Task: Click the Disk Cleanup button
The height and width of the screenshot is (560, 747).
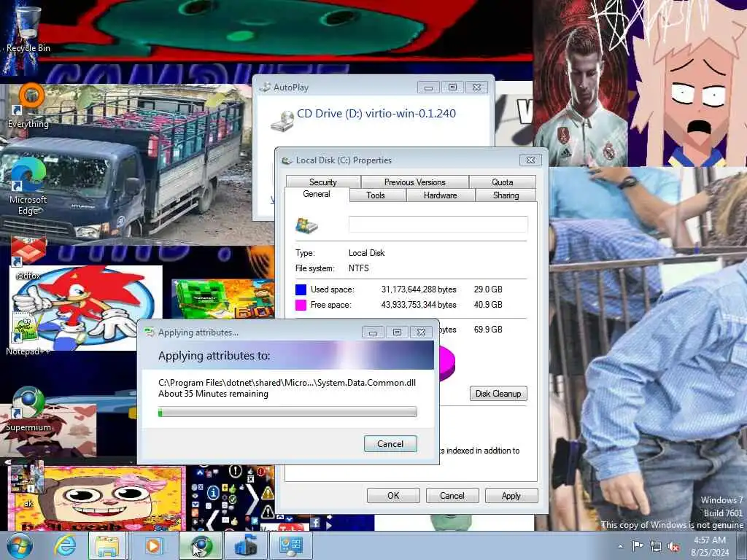Action: pos(498,393)
